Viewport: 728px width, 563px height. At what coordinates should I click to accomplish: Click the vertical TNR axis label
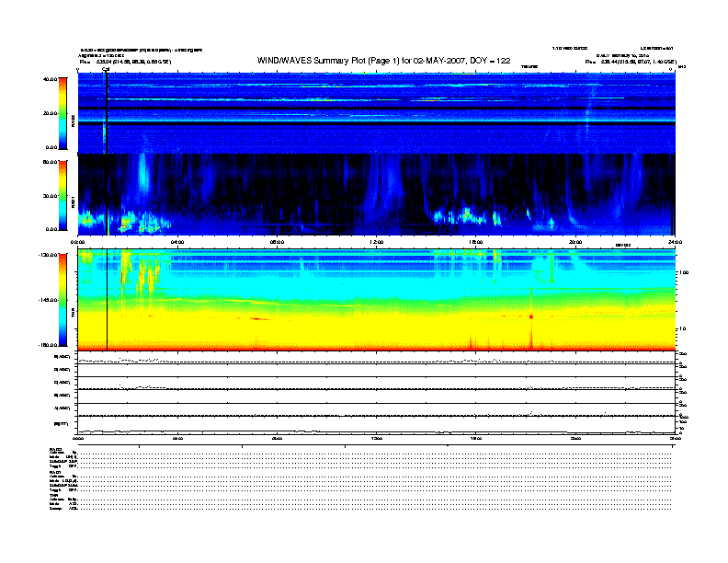pyautogui.click(x=74, y=315)
